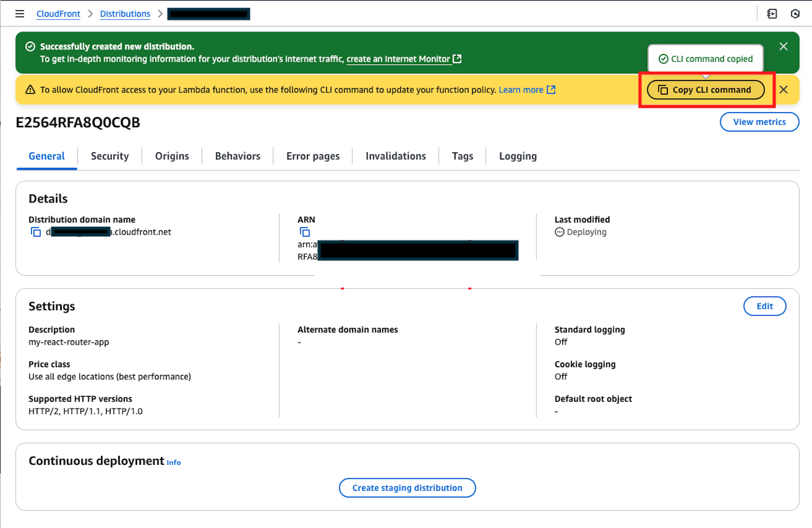The image size is (812, 528).
Task: Click the hexagon settings icon in top bar
Action: (795, 14)
